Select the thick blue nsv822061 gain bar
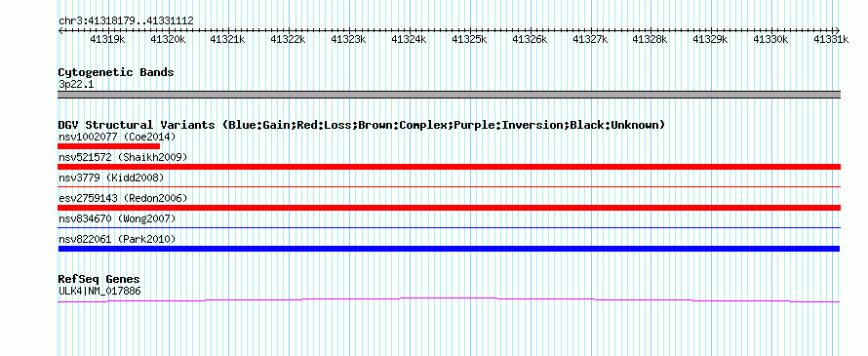 pyautogui.click(x=450, y=249)
